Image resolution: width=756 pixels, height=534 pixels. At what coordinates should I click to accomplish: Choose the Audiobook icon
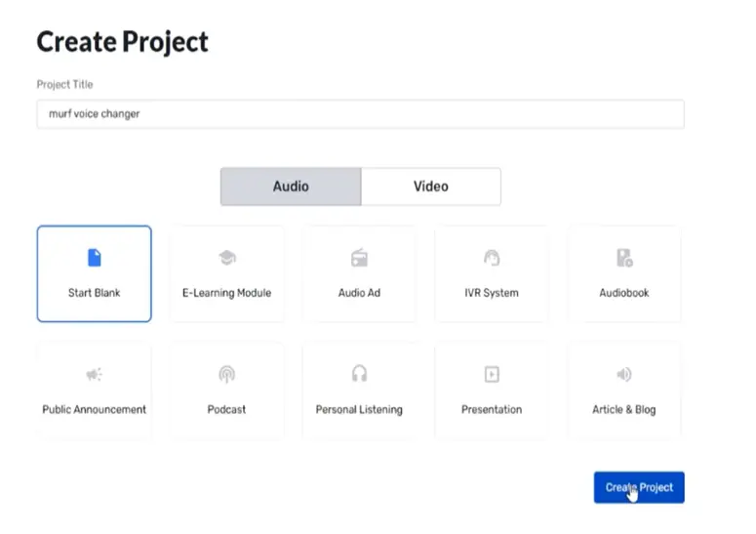[x=624, y=258]
